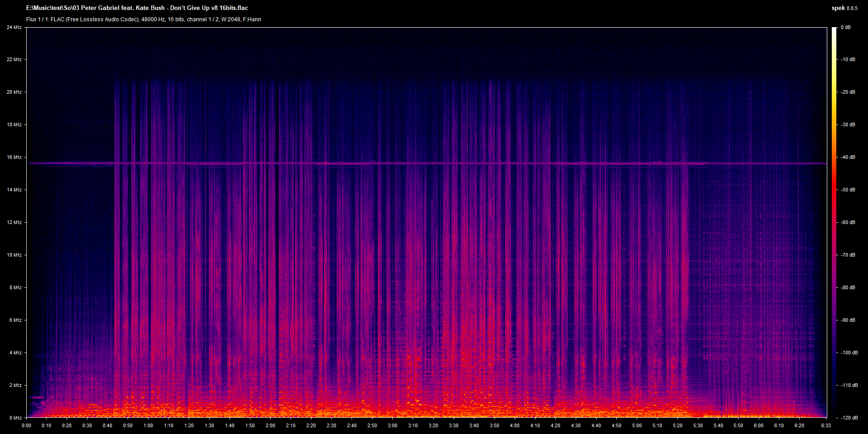Select the 2:30 time axis marker
This screenshot has height=434, width=868.
coord(331,425)
